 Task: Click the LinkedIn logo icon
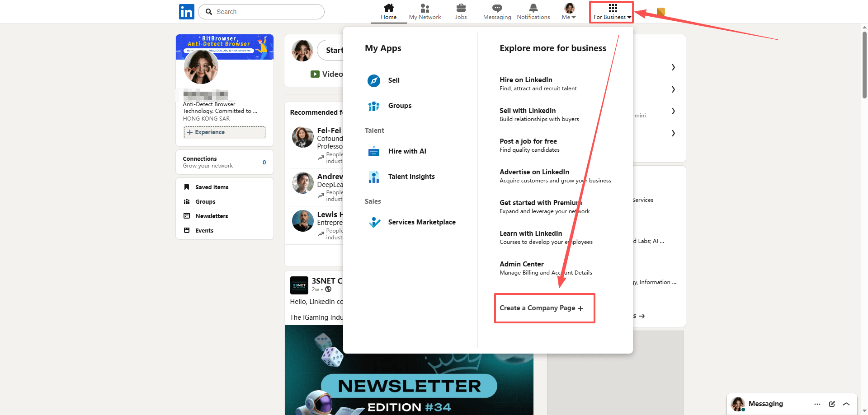click(187, 12)
